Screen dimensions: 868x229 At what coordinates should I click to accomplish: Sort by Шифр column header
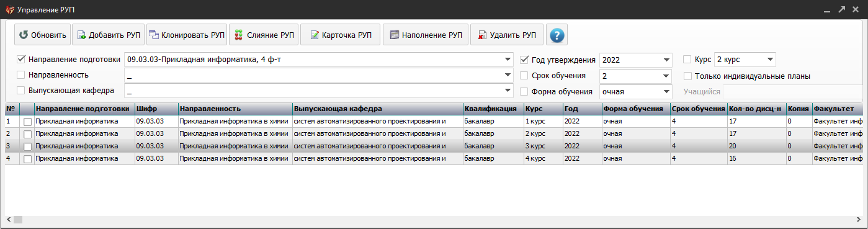[156, 109]
